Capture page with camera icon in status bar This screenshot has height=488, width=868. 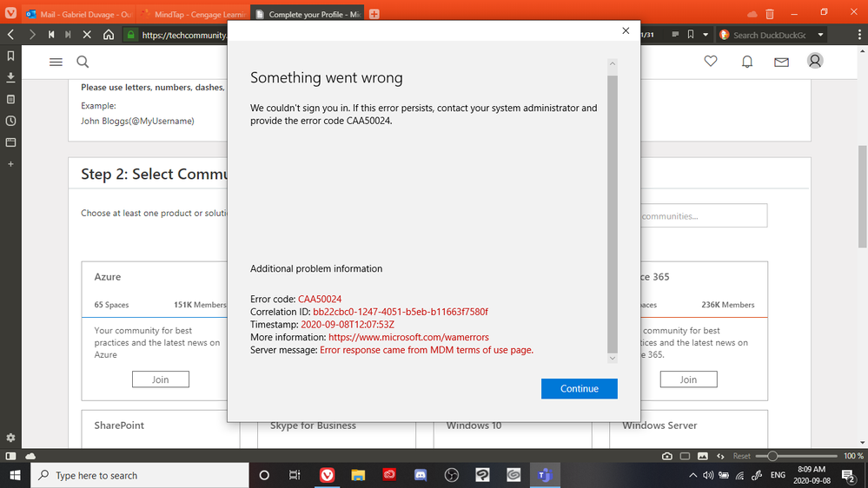[x=667, y=456]
